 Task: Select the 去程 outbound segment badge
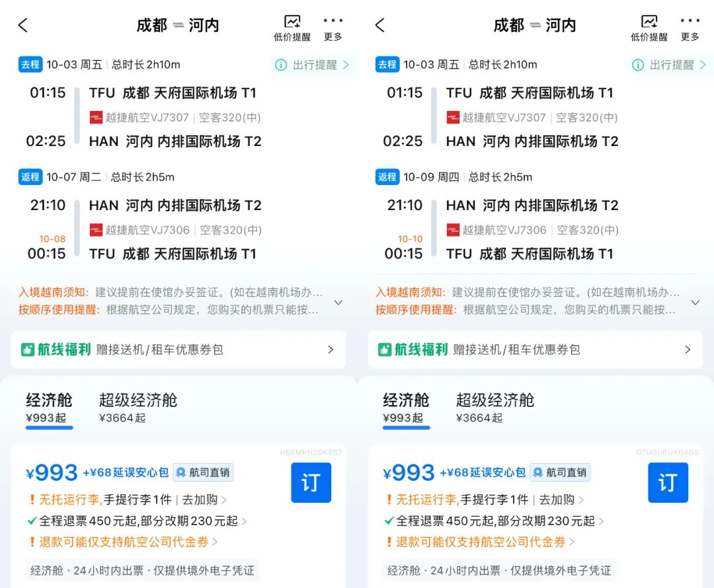[30, 64]
